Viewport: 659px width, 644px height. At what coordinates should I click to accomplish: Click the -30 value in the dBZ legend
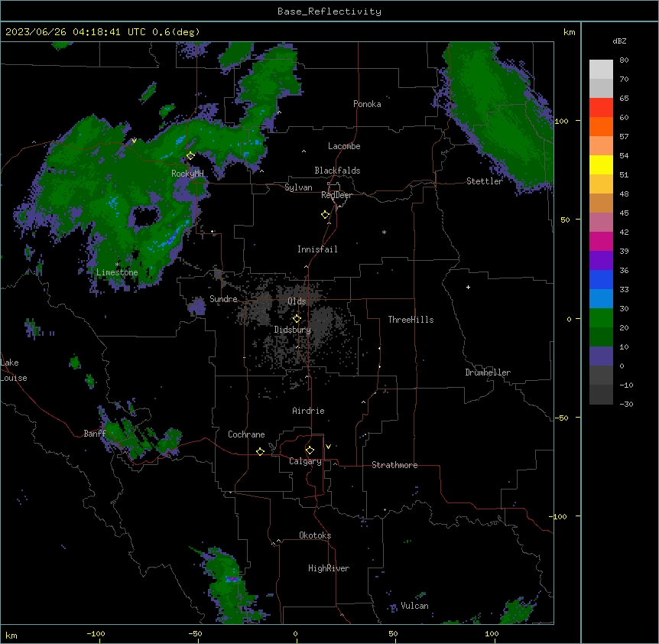(x=626, y=405)
